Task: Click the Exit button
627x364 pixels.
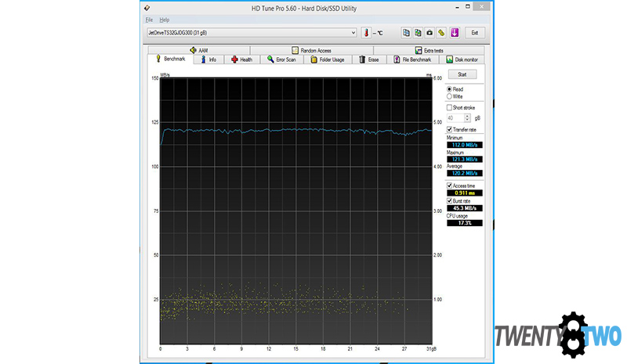Action: (475, 33)
